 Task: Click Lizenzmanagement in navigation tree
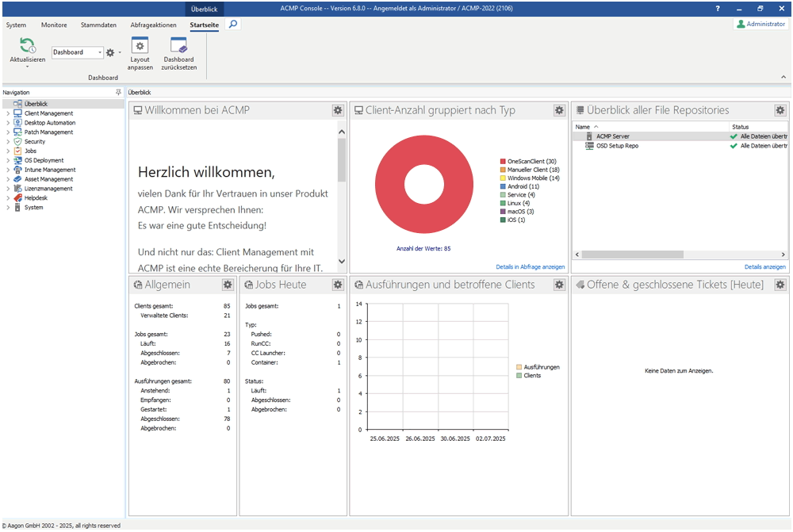tap(48, 189)
